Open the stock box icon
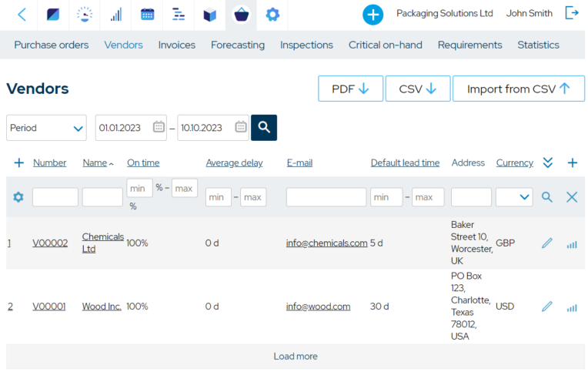Screen dimensions: 588x372 coord(210,15)
